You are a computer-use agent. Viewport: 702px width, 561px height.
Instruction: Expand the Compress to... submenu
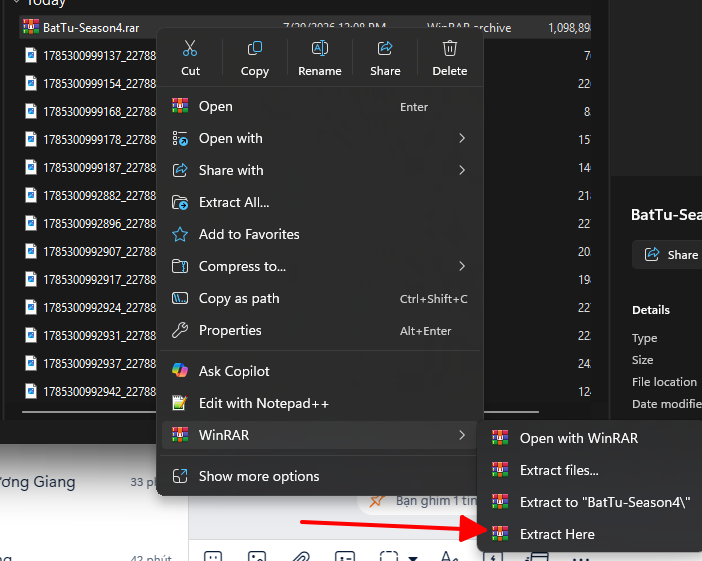320,266
